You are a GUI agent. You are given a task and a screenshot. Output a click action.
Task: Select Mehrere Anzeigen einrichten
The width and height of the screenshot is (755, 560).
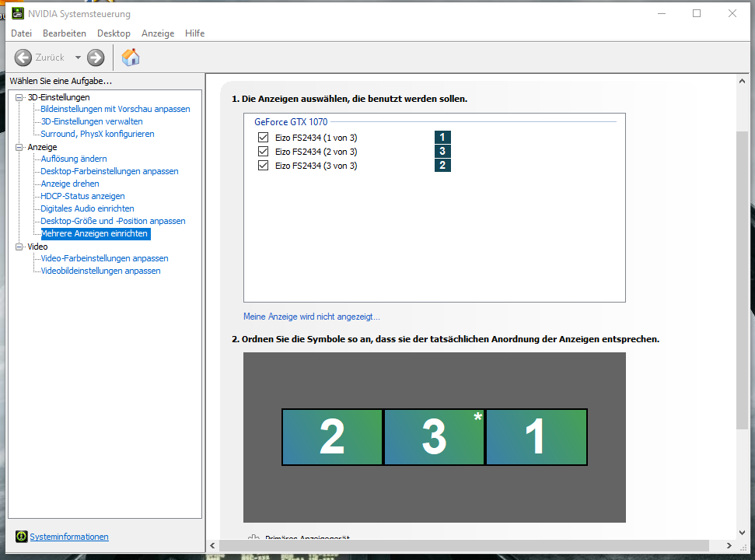[96, 233]
